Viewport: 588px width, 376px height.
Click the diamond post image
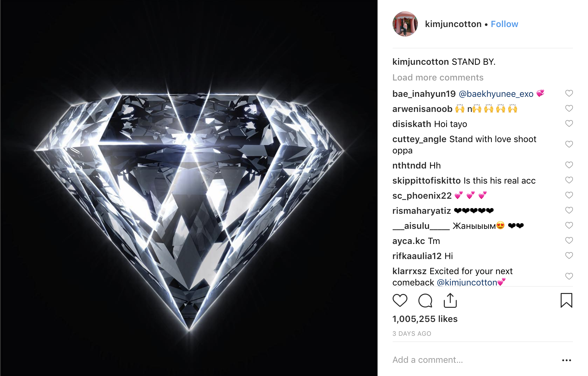[x=189, y=188]
